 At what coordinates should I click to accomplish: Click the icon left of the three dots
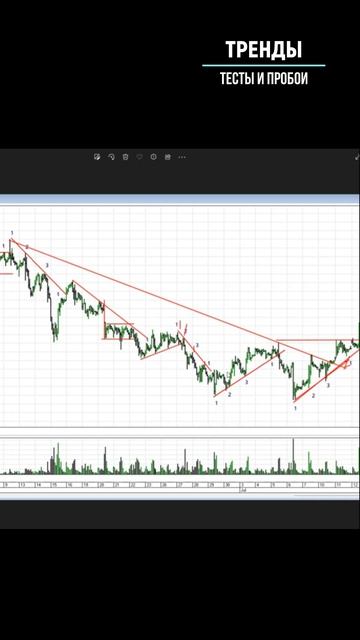click(x=167, y=157)
